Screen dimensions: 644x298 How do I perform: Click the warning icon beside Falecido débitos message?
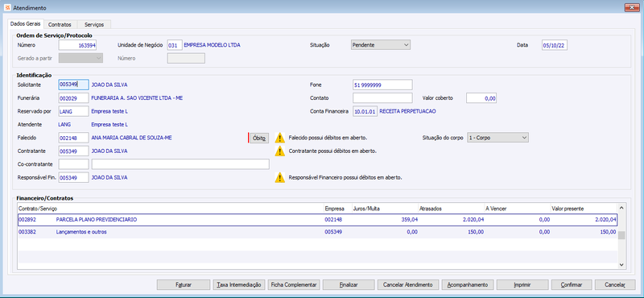click(x=279, y=138)
